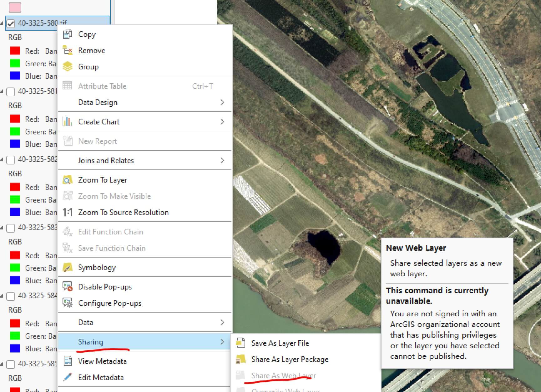Click the Zoom To Layer icon

pyautogui.click(x=67, y=180)
